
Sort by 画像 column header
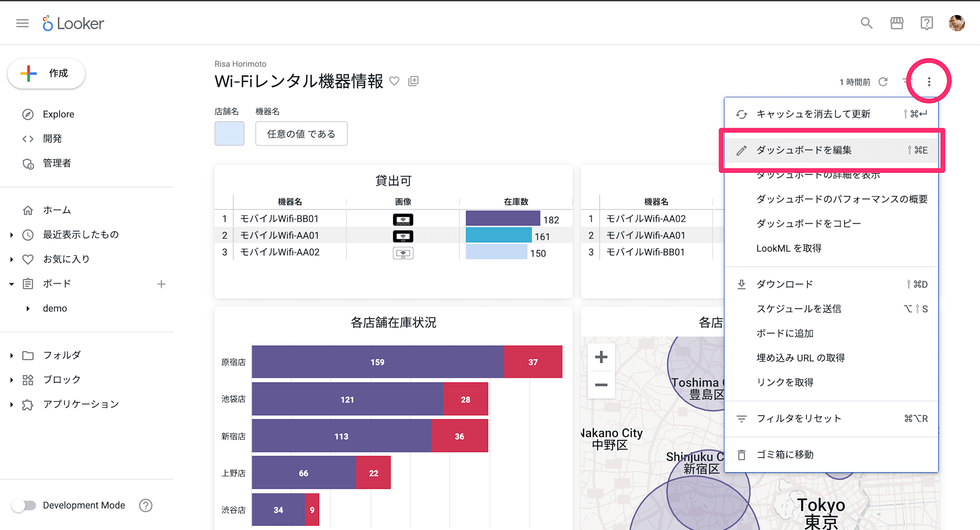[x=403, y=202]
